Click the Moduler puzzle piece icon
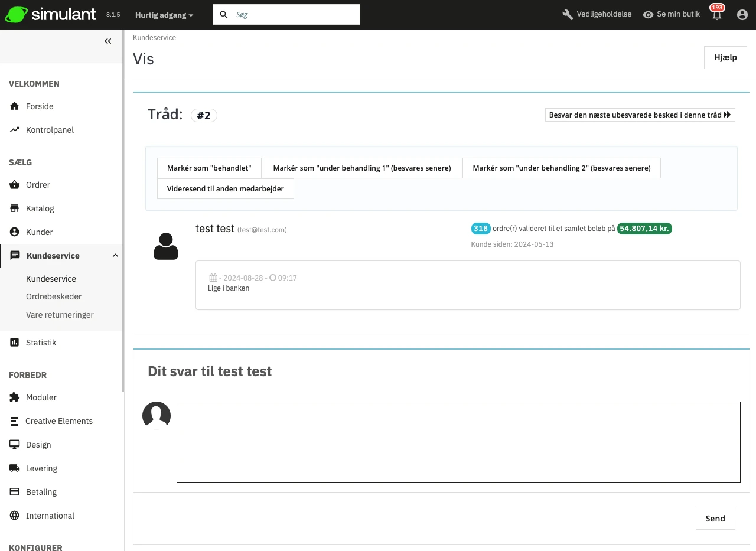The image size is (756, 551). click(15, 397)
